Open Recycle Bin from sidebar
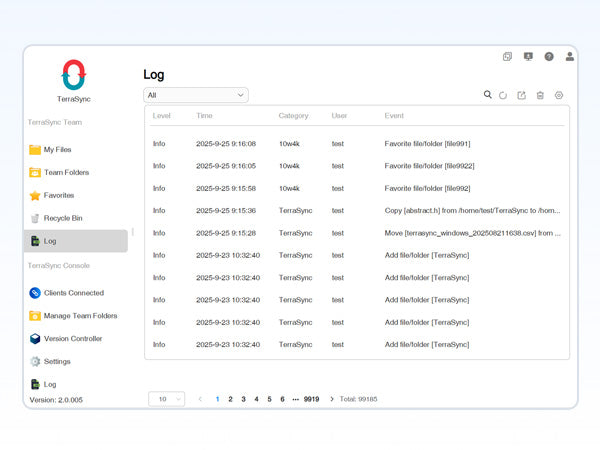The image size is (600, 450). [62, 218]
